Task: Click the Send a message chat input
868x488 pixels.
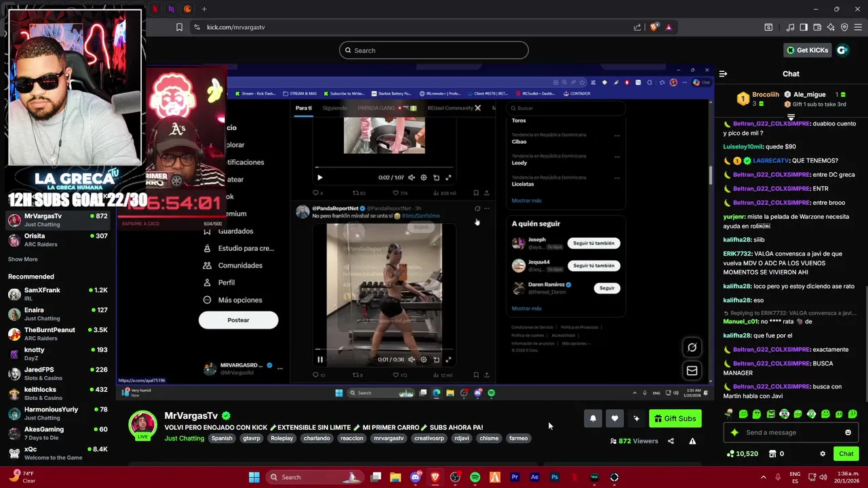Action: (x=783, y=432)
